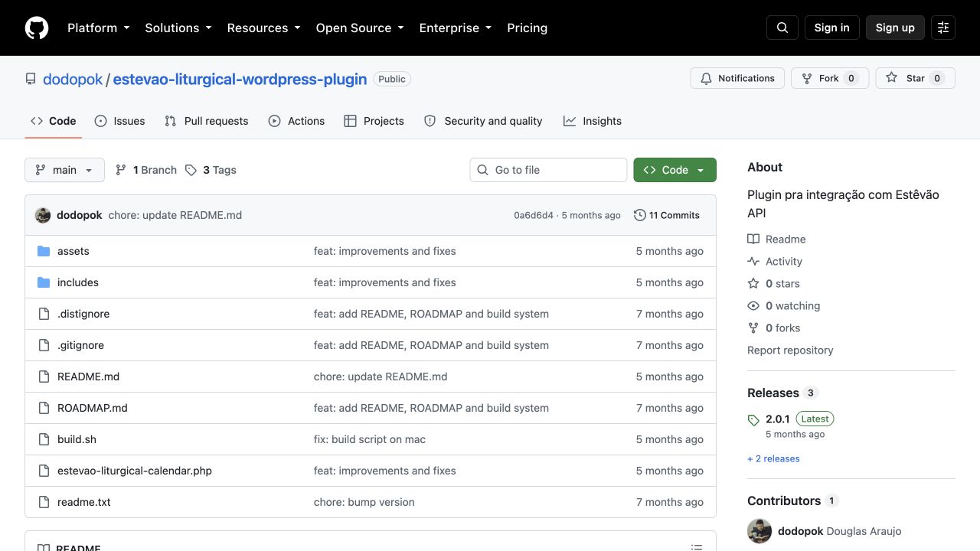Click the file icon for ROADMAP.md
The width and height of the screenshot is (980, 551).
point(44,408)
